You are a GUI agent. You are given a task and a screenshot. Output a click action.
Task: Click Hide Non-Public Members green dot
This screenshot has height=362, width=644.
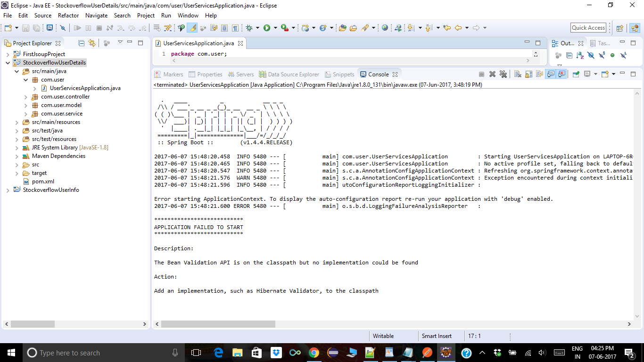(x=612, y=55)
